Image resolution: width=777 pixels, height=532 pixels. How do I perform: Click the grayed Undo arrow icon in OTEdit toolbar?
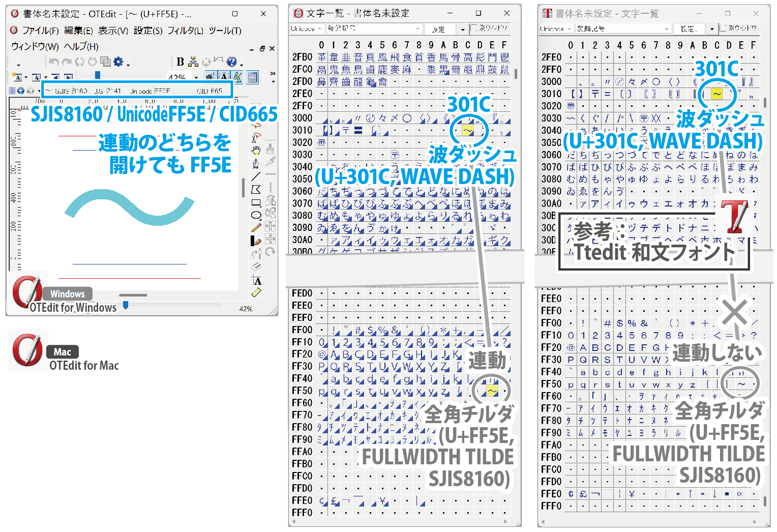(54, 62)
